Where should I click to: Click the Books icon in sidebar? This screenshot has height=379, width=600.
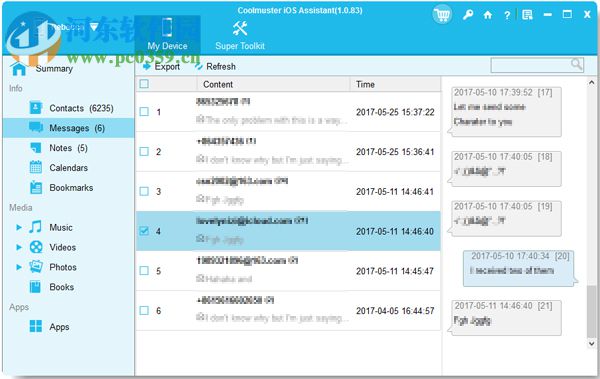click(35, 287)
